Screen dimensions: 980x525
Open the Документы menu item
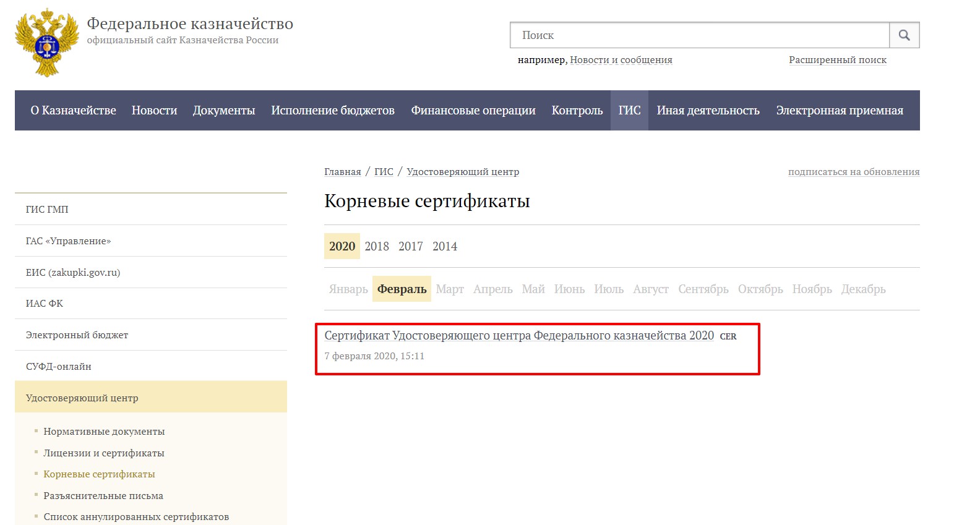coord(224,110)
